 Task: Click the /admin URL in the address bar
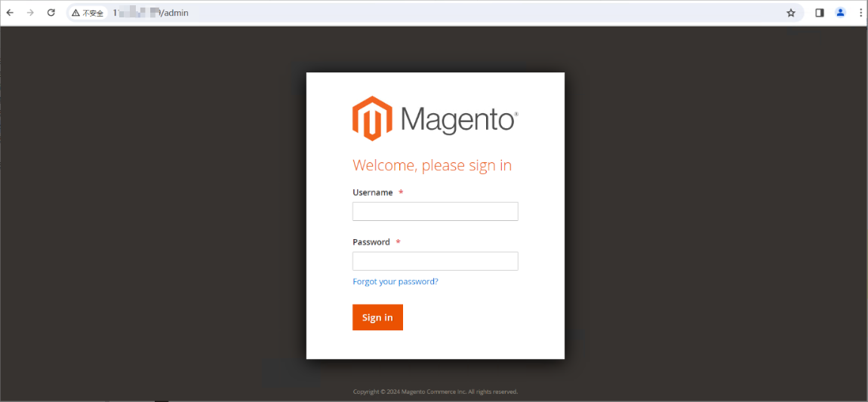(x=150, y=13)
